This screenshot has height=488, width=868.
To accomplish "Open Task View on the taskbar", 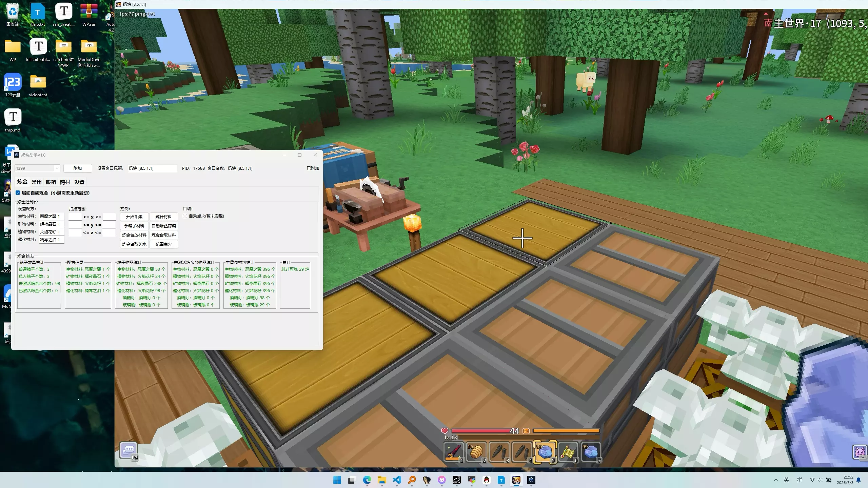I will click(x=351, y=480).
